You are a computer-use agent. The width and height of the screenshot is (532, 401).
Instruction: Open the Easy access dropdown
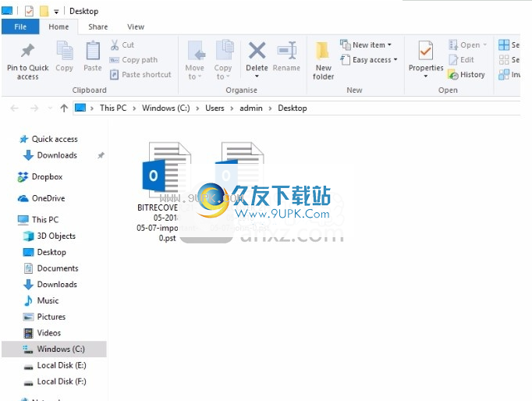(x=369, y=60)
